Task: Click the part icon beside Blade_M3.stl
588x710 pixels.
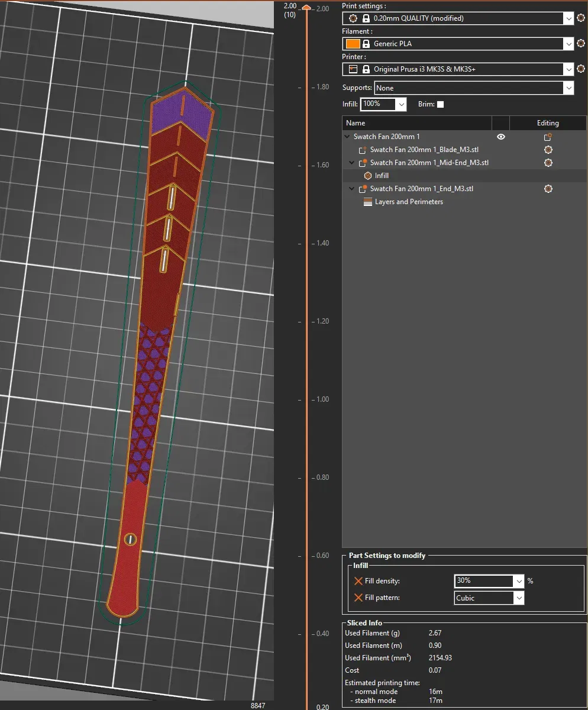Action: 363,150
